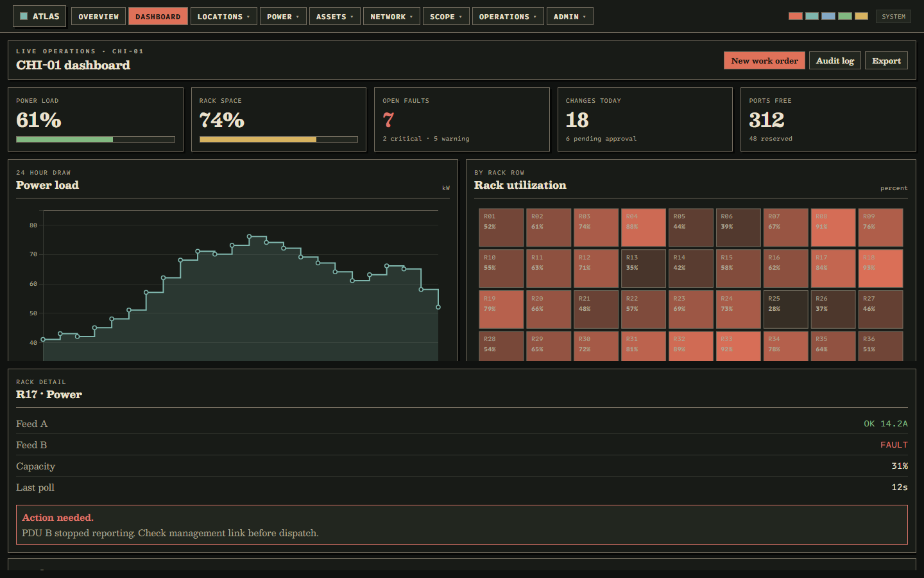
Task: Click the 'Rack utilization' panel title
Action: [520, 185]
